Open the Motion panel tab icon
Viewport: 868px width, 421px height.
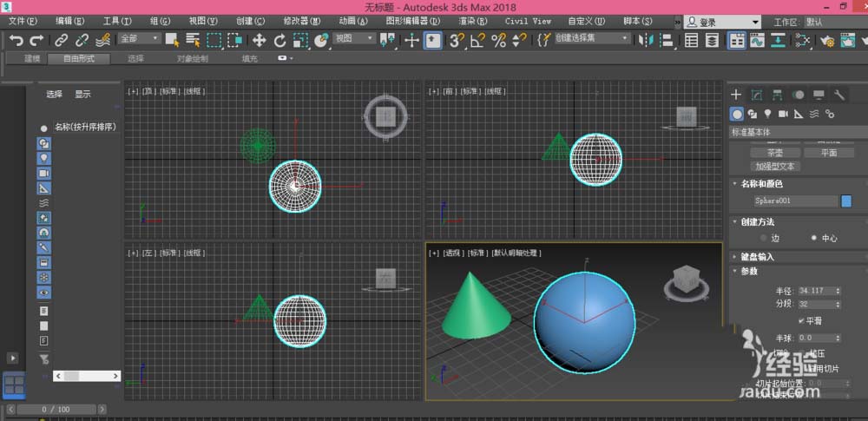pos(798,95)
